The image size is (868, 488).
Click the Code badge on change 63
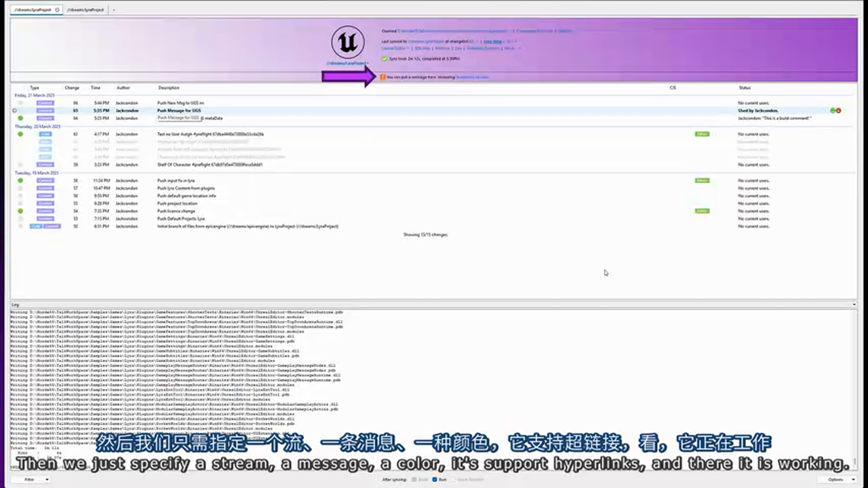45,134
